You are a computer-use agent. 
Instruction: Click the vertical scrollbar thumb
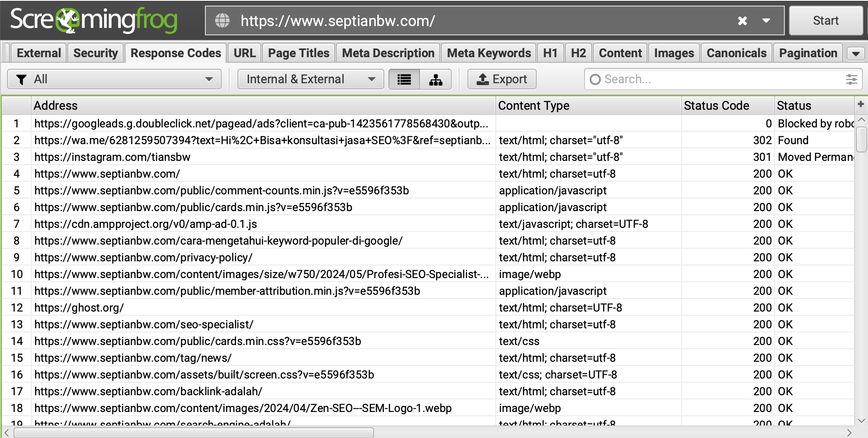tap(861, 139)
